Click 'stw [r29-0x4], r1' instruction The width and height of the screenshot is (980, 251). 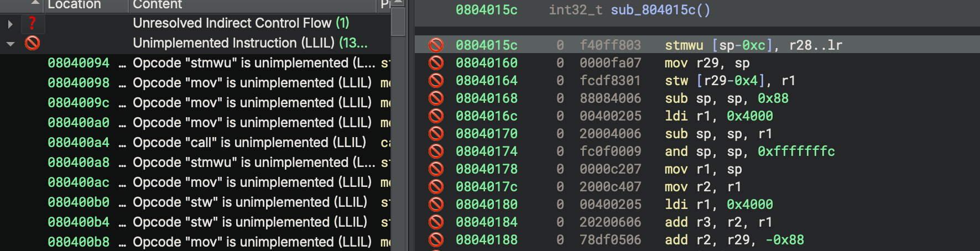coord(730,81)
